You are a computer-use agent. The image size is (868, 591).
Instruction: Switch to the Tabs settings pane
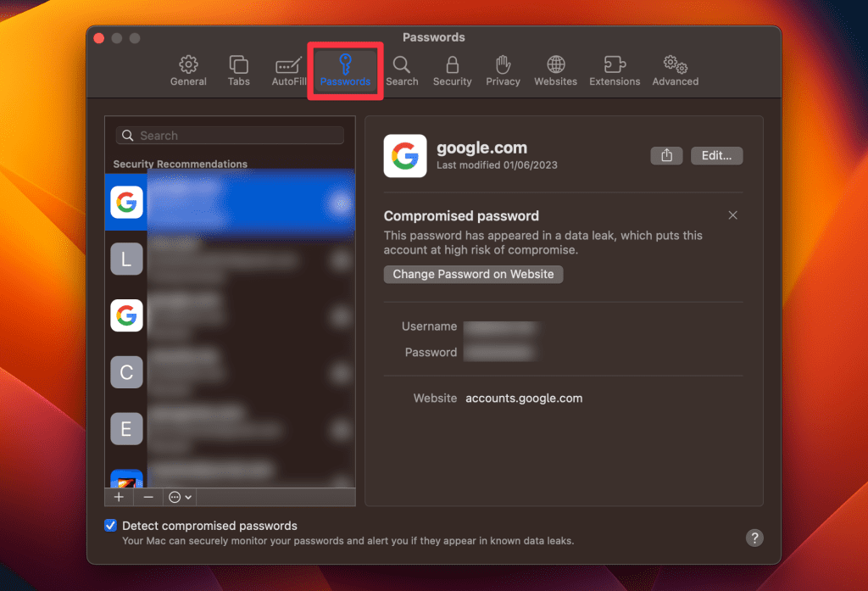(x=238, y=71)
